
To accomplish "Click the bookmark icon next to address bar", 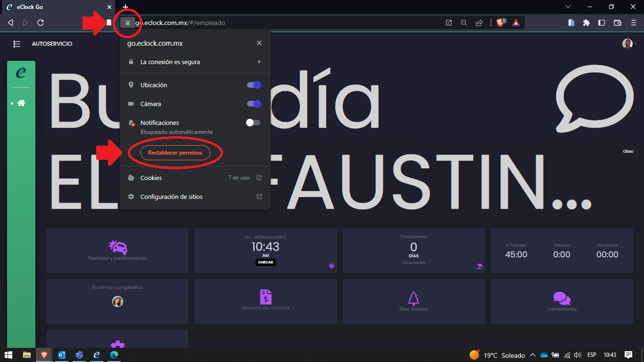I will coord(109,23).
